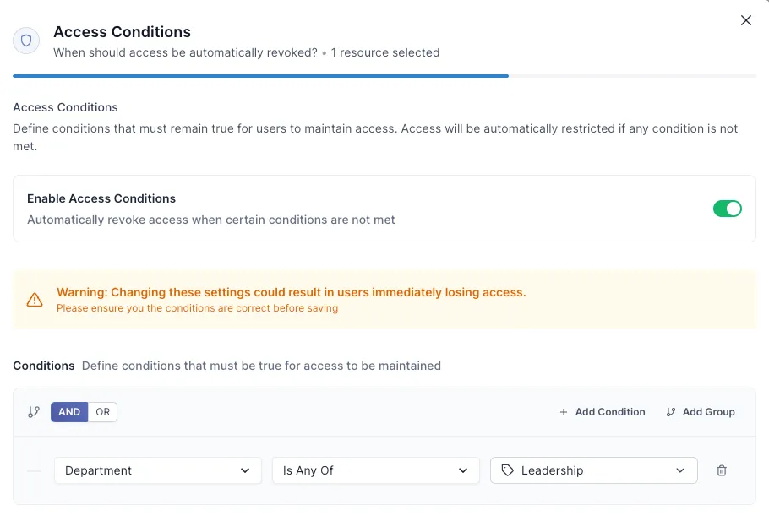Screen dimensions: 769x532
Task: Close the Access Conditions dialog
Action: click(x=745, y=20)
